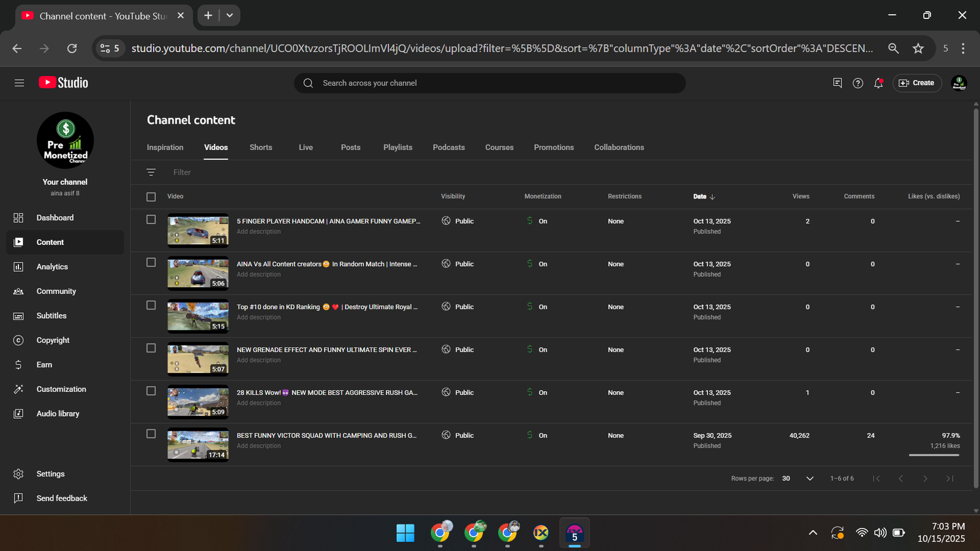Select the 5 FINGER PLAYER HANDCAM video checkbox
This screenshot has height=551, width=980.
pyautogui.click(x=151, y=220)
